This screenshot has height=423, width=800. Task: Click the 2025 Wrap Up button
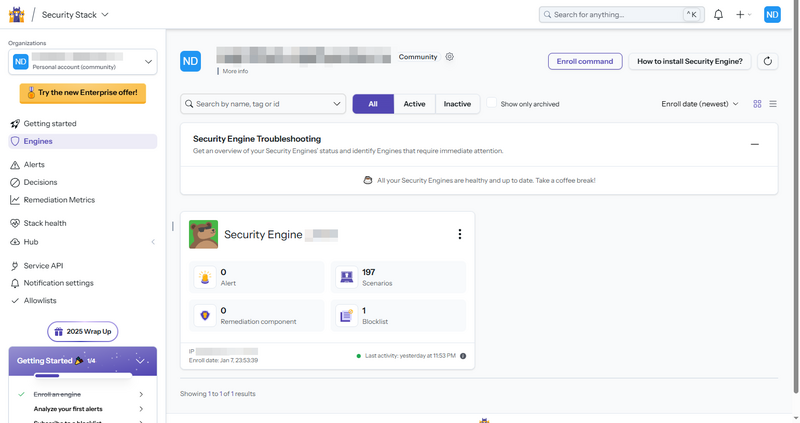[x=83, y=332]
